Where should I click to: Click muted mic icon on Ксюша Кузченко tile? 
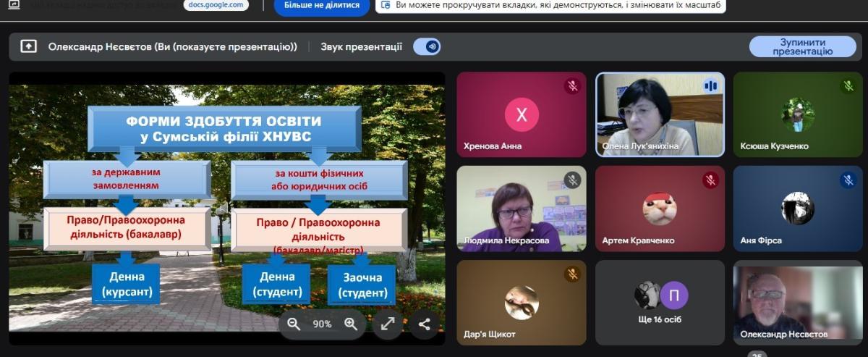coord(848,86)
